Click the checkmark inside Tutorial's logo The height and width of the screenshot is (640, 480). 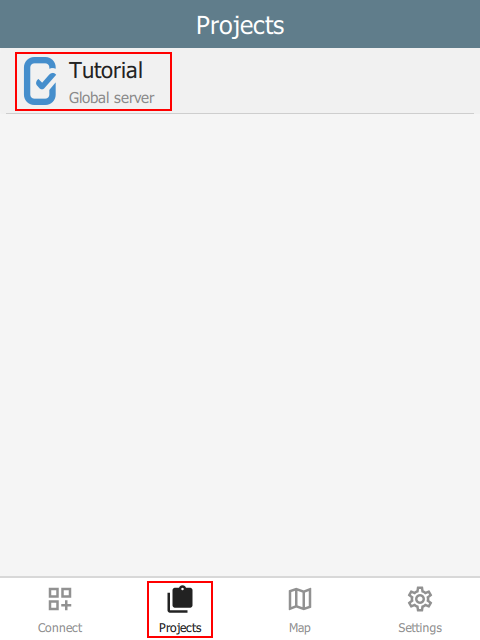click(x=46, y=80)
